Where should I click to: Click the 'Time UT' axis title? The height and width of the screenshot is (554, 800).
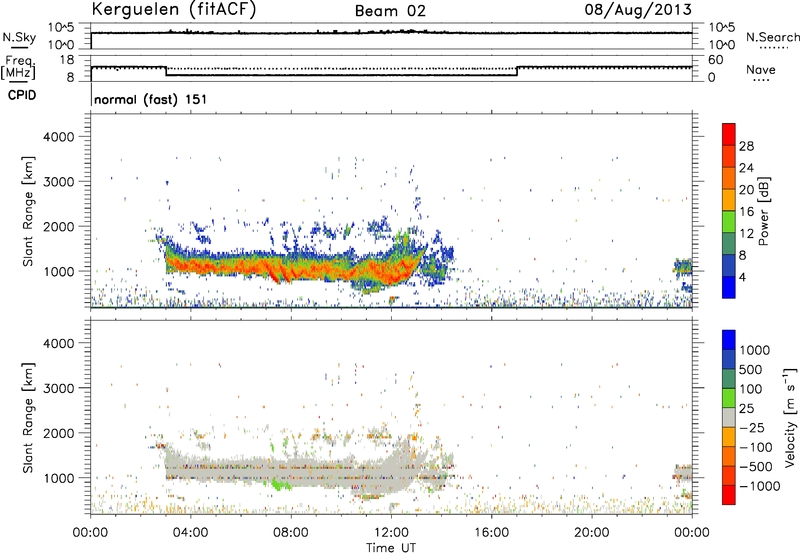point(391,548)
